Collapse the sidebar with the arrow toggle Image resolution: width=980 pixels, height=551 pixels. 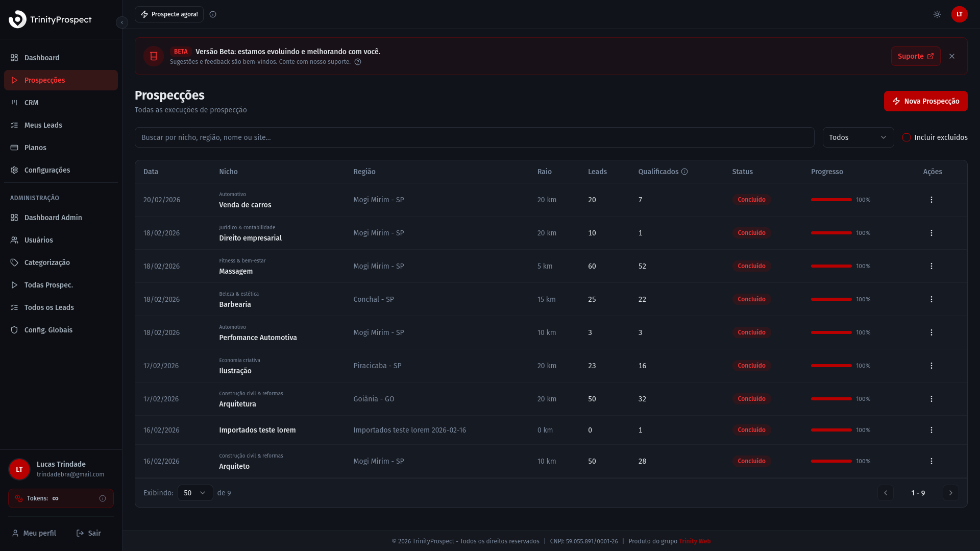[121, 22]
